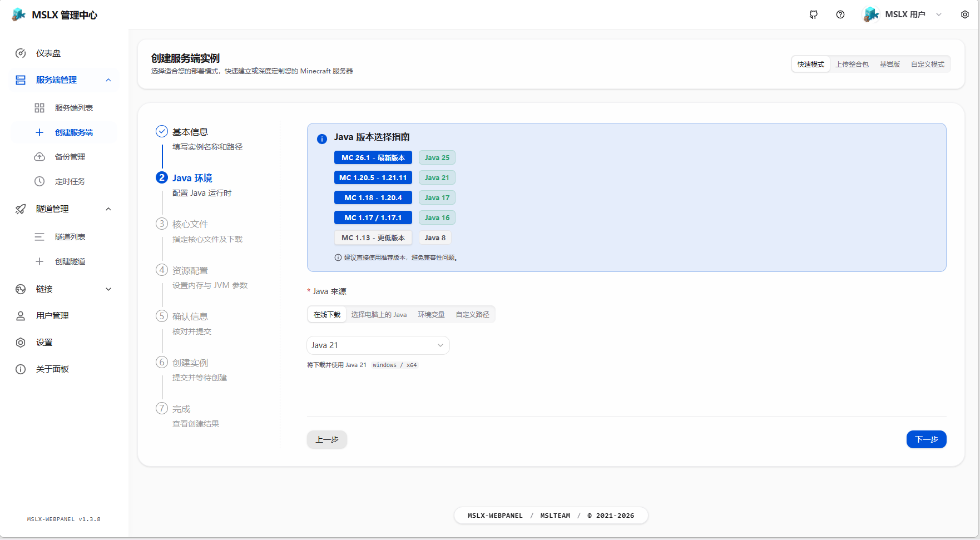Click the completed 基本信息 step checkmark

[162, 131]
